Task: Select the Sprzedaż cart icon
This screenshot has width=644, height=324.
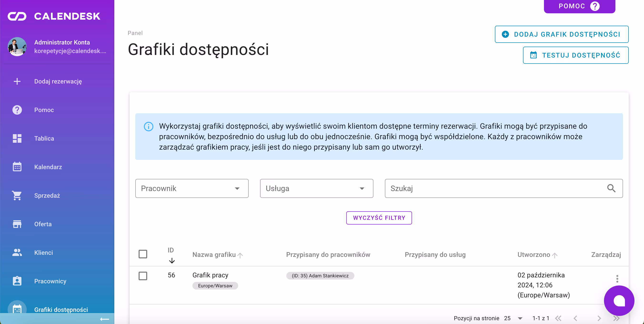Action: 17,196
